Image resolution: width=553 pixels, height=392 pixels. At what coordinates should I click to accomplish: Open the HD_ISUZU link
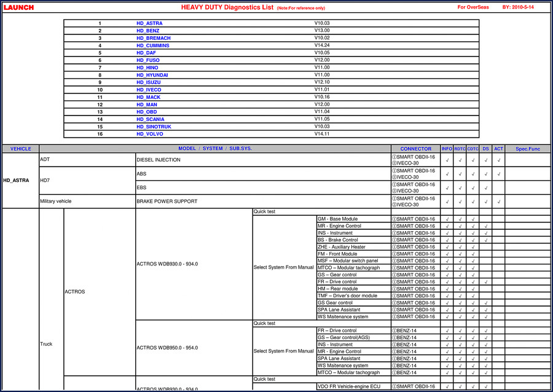[x=149, y=82]
